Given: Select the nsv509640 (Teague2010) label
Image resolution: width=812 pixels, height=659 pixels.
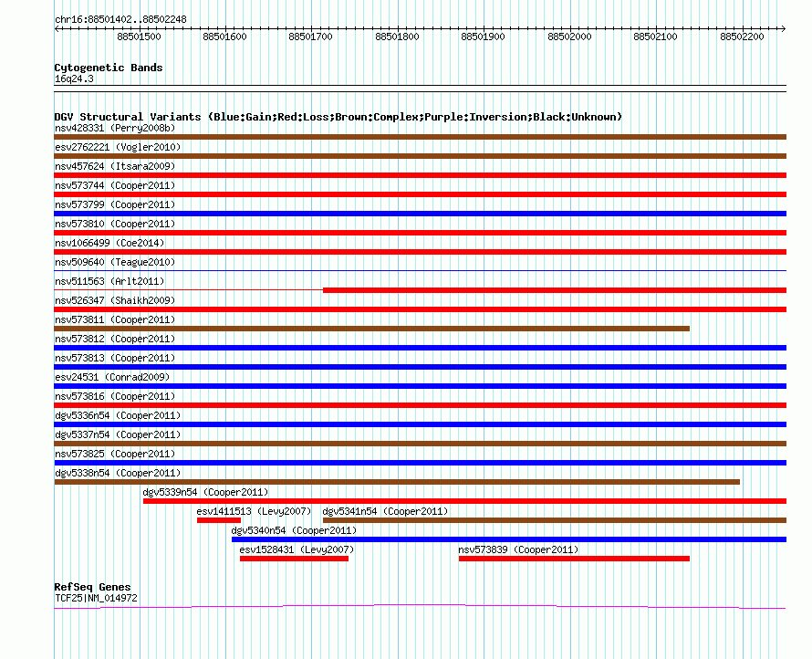Looking at the screenshot, I should pos(115,262).
